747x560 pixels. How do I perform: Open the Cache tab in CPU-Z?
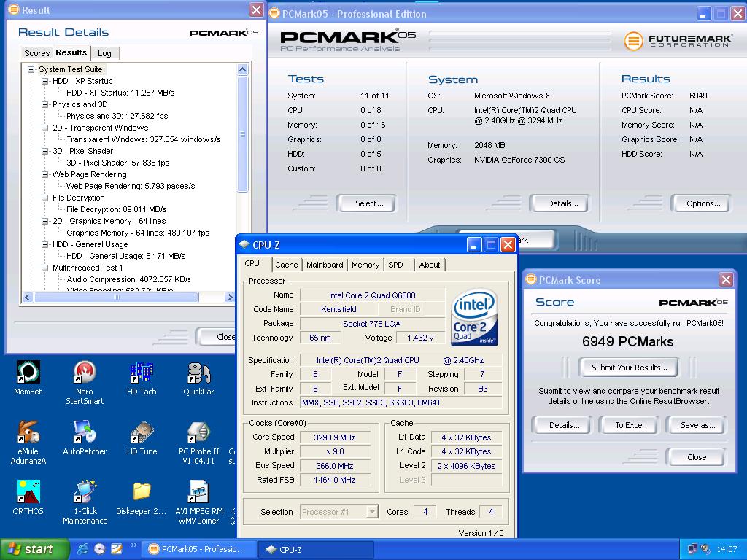286,265
